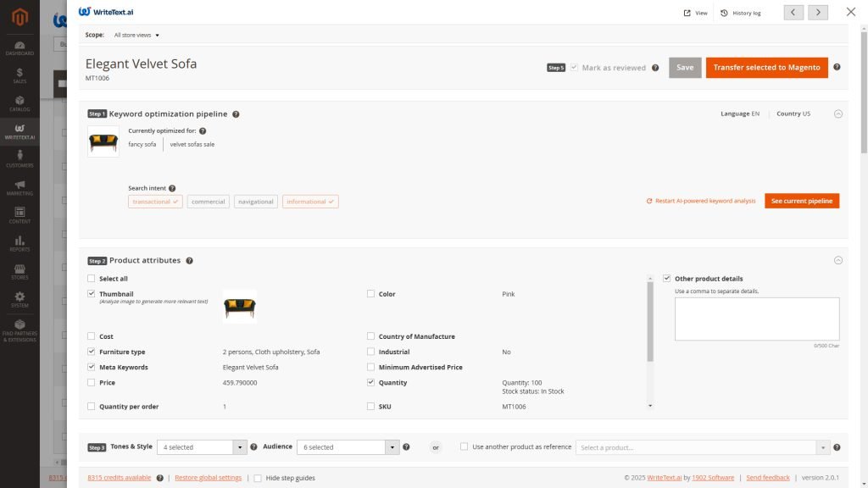Toggle the transactional search intent tag

coord(155,202)
